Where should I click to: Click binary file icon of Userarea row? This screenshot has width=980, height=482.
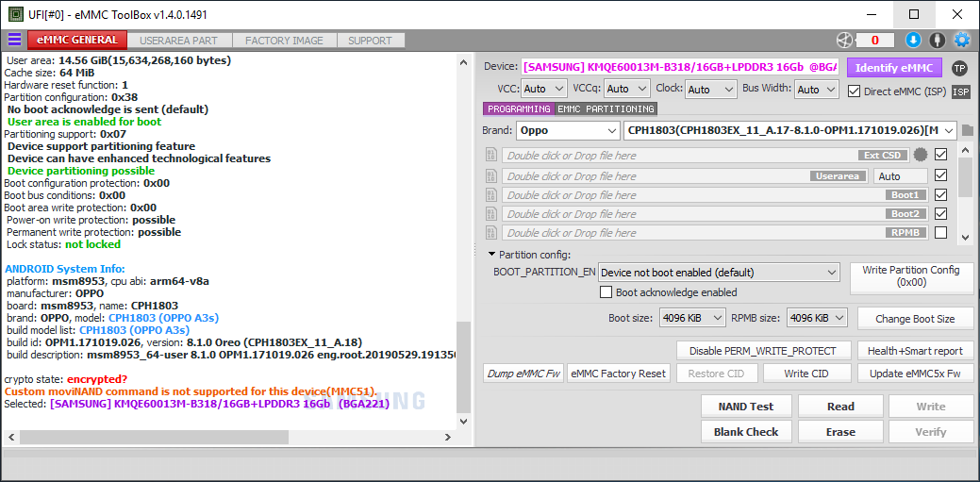click(491, 176)
